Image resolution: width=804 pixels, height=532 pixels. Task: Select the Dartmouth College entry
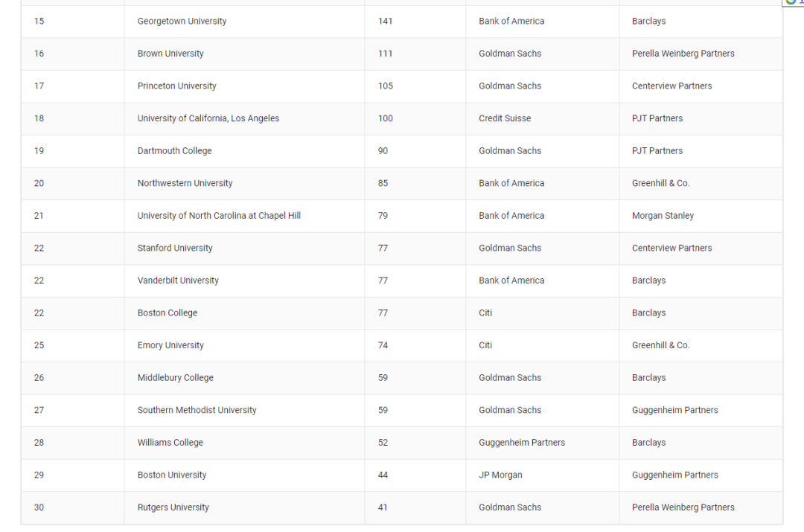pyautogui.click(x=174, y=151)
